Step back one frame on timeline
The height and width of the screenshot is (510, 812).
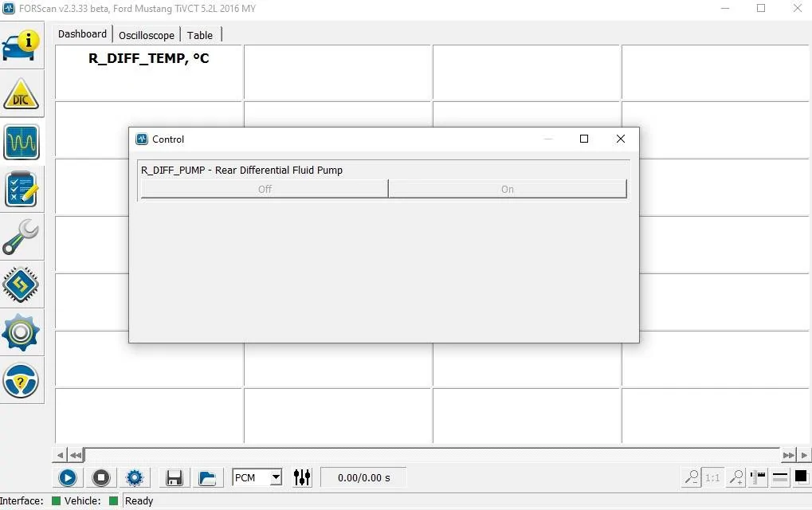[60, 455]
